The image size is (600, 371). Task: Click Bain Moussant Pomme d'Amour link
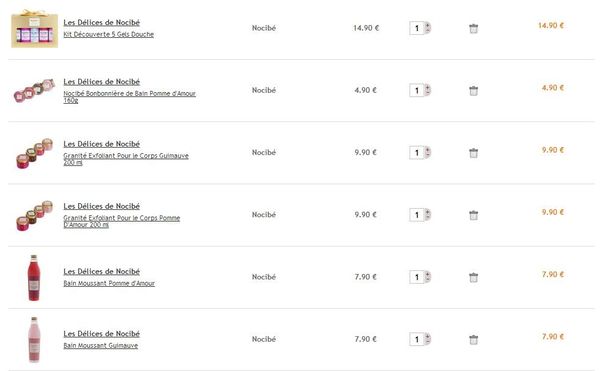[109, 283]
